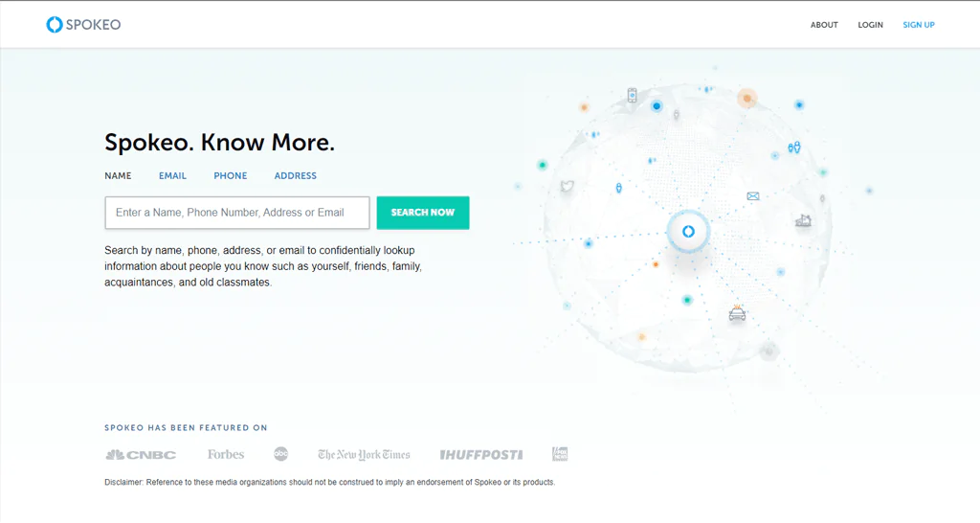Click the house icon on the globe
This screenshot has height=523, width=980.
pos(803,221)
